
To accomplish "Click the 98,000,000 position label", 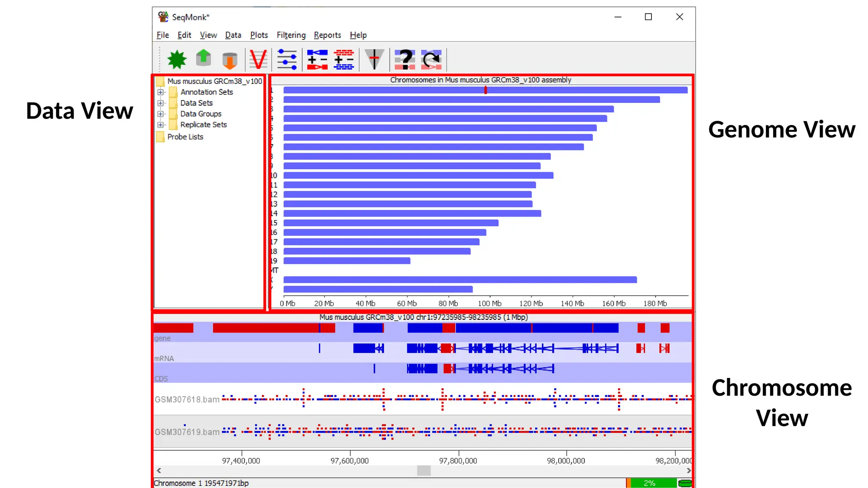I will [x=566, y=461].
